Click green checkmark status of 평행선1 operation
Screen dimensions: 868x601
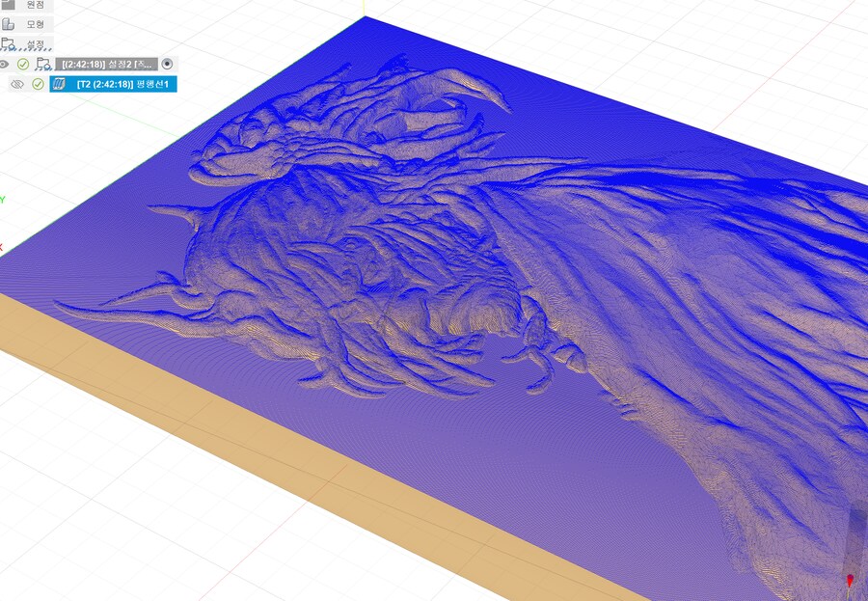39,84
